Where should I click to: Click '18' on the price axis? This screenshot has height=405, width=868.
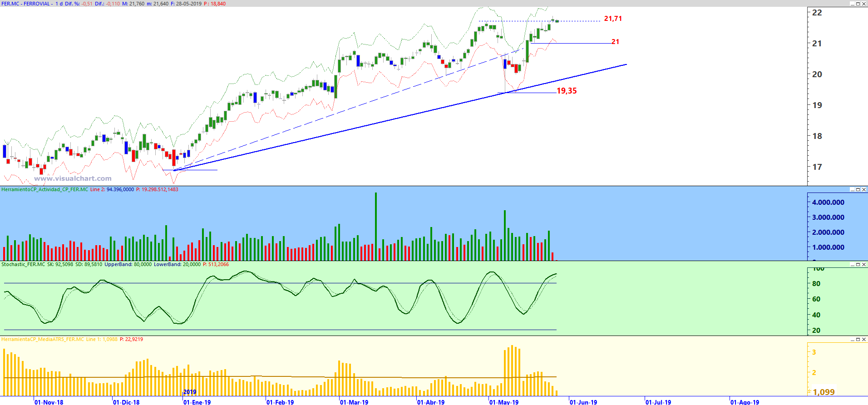click(x=817, y=136)
